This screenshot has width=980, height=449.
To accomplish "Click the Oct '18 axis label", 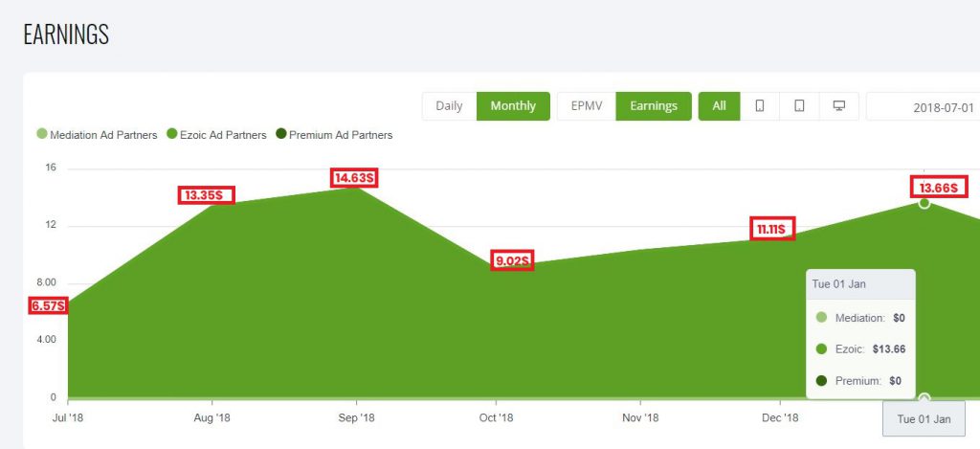I will (497, 418).
